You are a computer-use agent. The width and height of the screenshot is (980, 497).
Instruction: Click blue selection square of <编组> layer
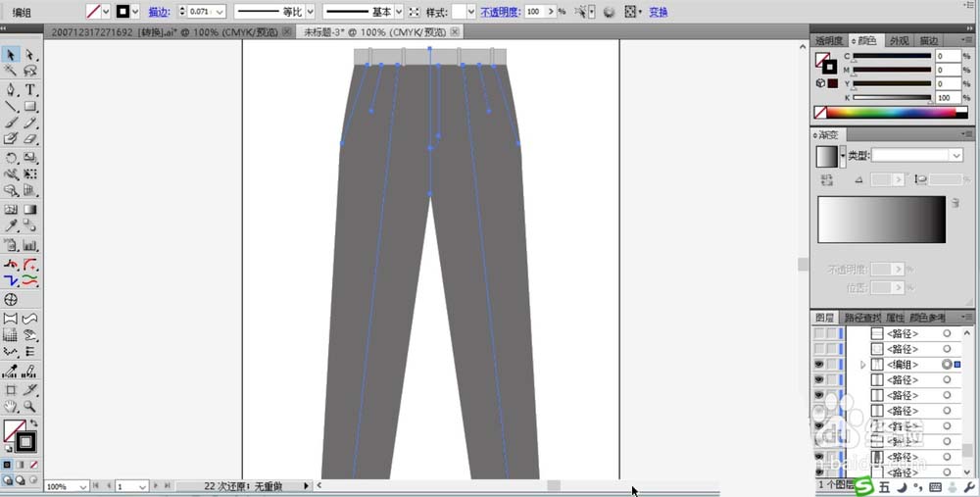coord(957,364)
